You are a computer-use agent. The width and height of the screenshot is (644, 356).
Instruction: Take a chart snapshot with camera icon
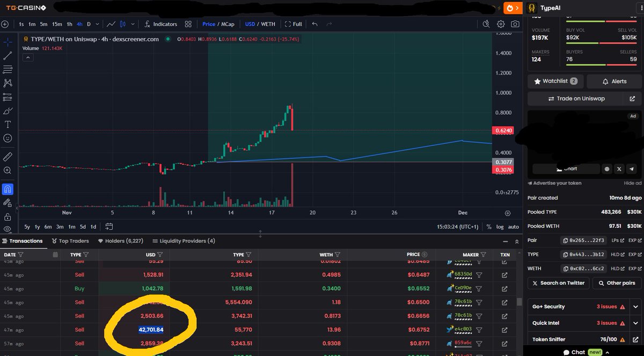[515, 24]
